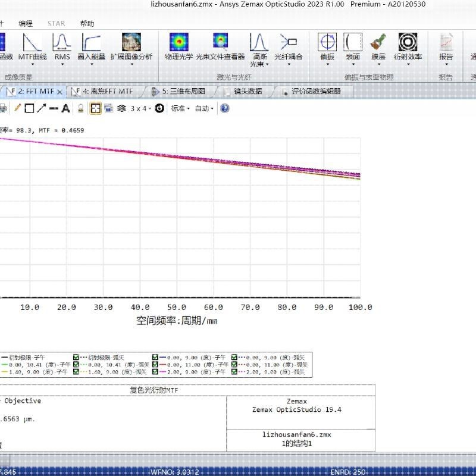476x476 pixels.
Task: Switch to 4: 离焦FFT MTF tab
Action: (105, 92)
